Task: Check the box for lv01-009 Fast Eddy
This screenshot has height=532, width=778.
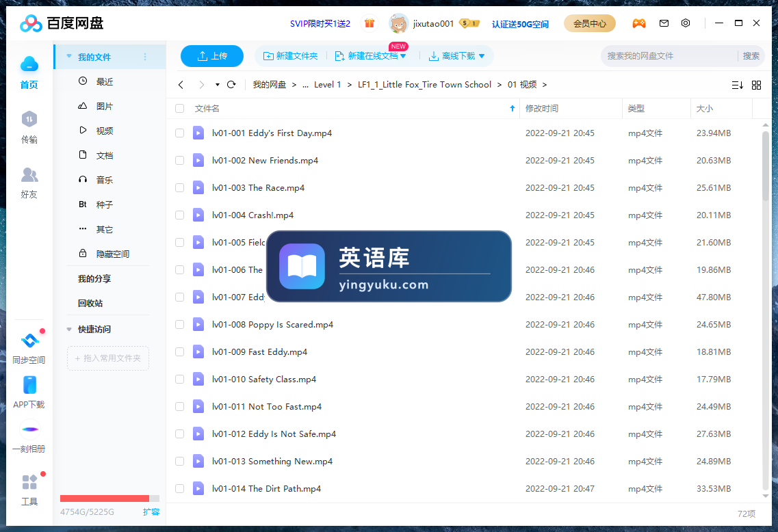Action: [x=179, y=352]
